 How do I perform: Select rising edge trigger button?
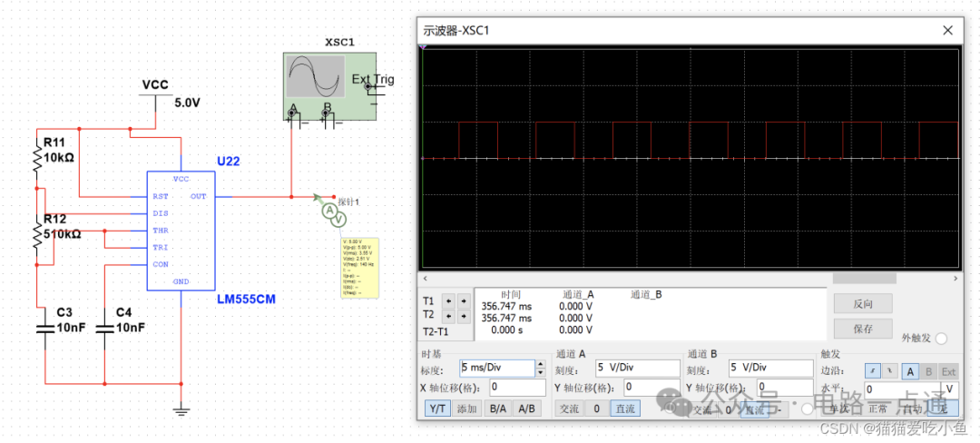[x=872, y=371]
